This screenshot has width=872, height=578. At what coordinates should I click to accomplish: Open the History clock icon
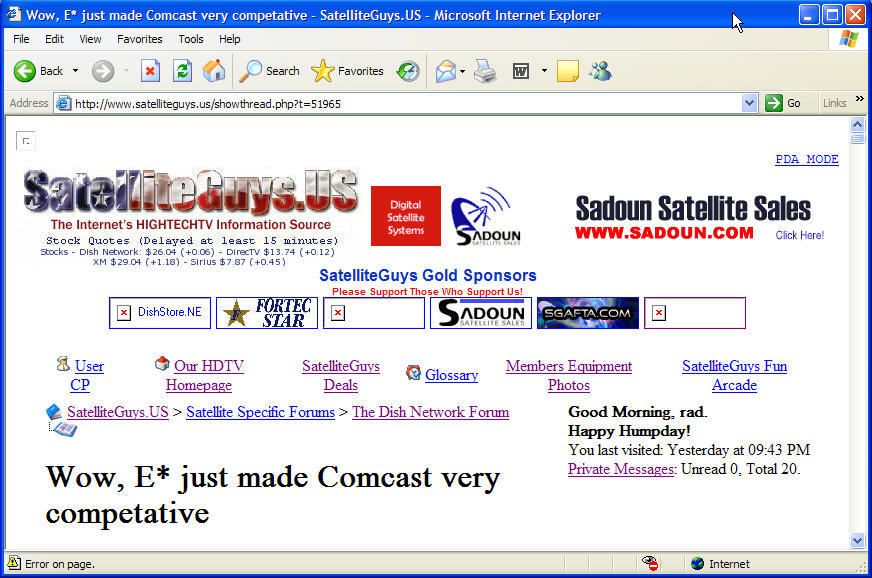tap(408, 71)
